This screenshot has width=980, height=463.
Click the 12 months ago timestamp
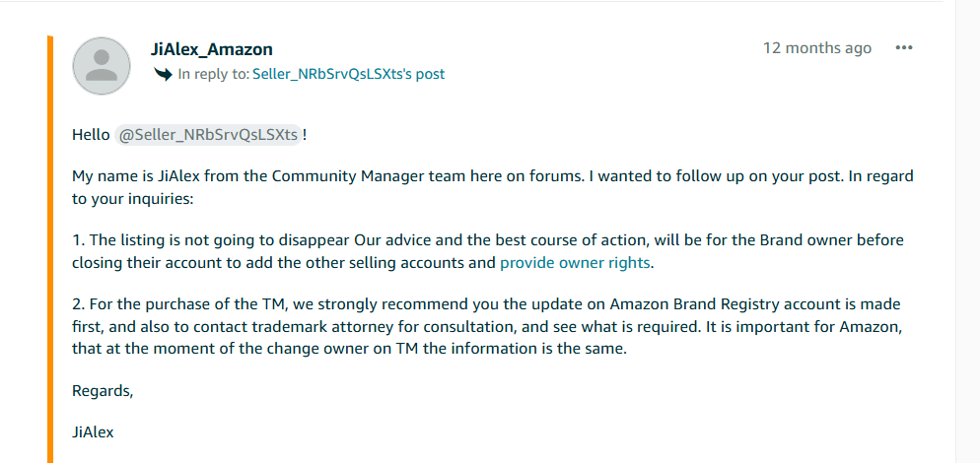coord(817,48)
